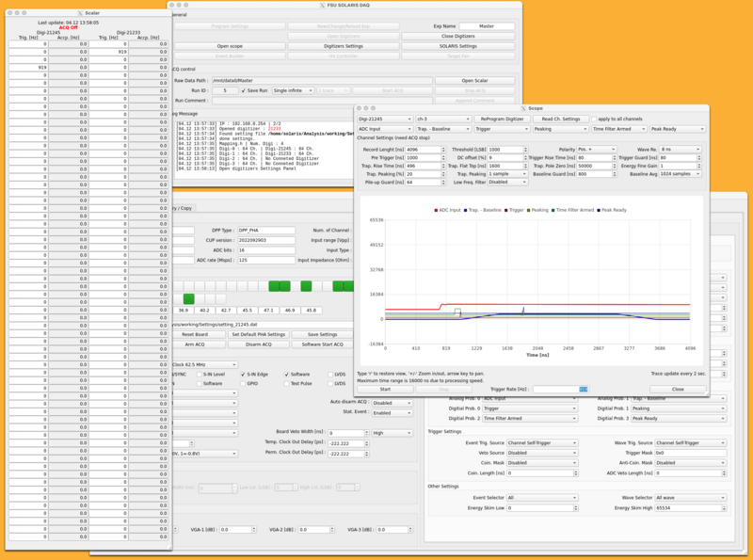The width and height of the screenshot is (753, 560).
Task: Click the Trigger Mask 0x0 field
Action: click(691, 453)
